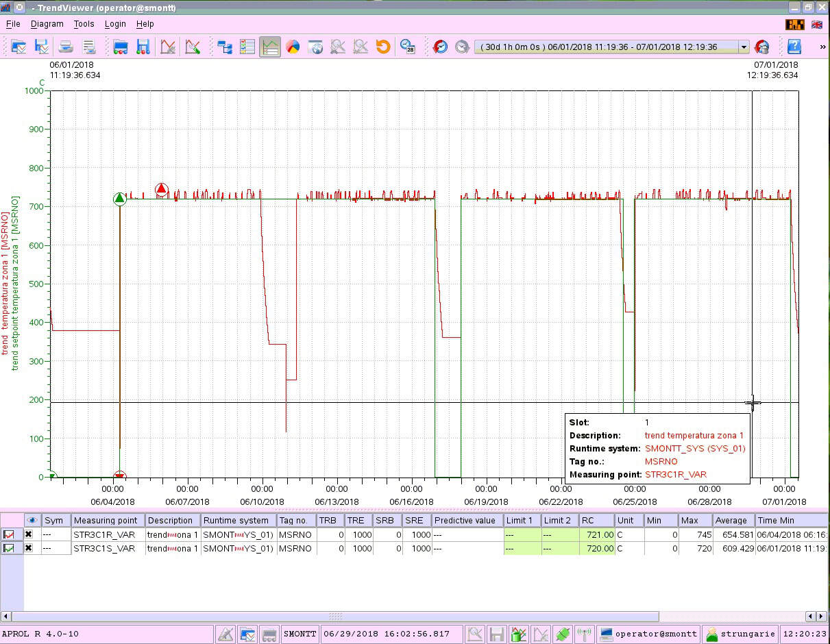Toggle red curve selector for STR3C1R_VAR row

pyautogui.click(x=10, y=534)
